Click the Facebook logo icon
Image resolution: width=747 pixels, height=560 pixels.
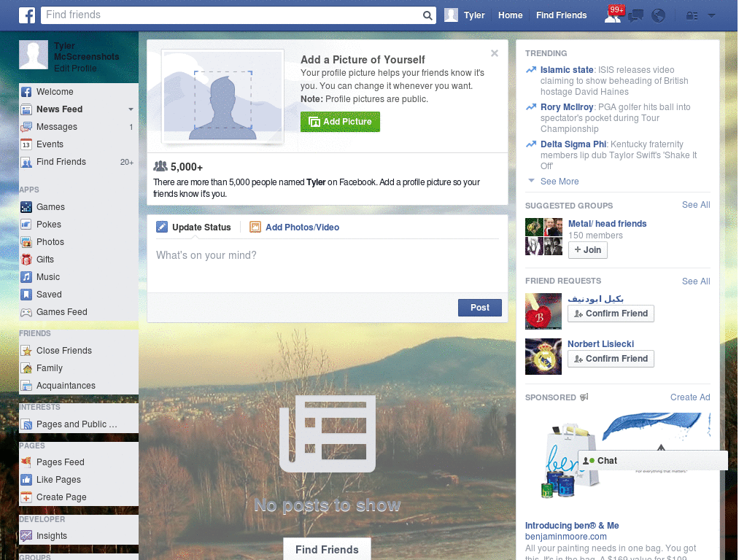click(27, 15)
